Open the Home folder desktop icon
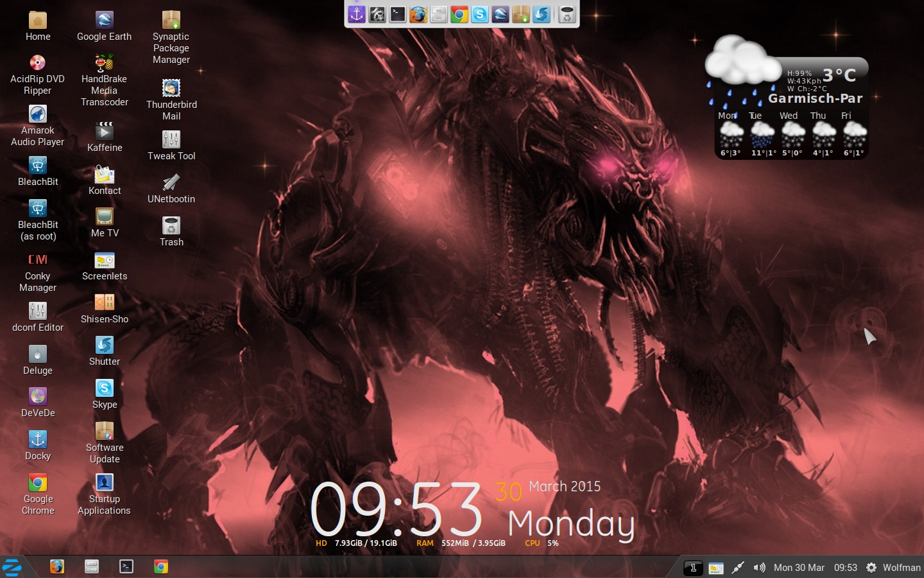The height and width of the screenshot is (578, 924). pos(38,26)
